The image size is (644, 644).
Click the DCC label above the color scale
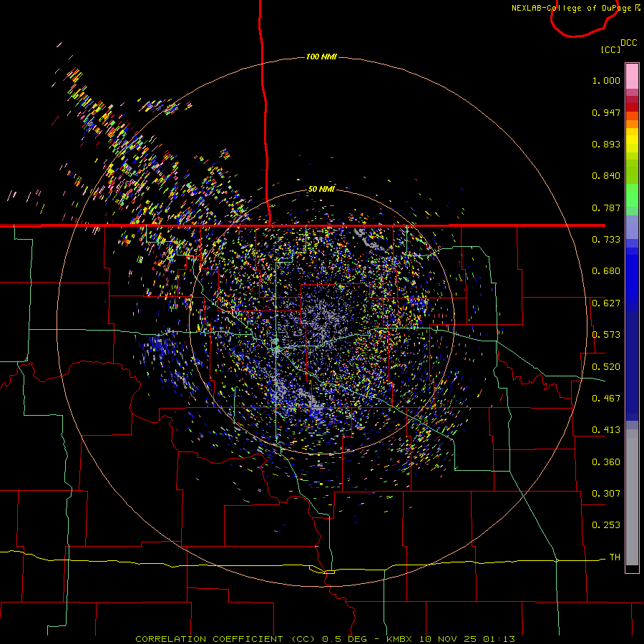[x=628, y=43]
